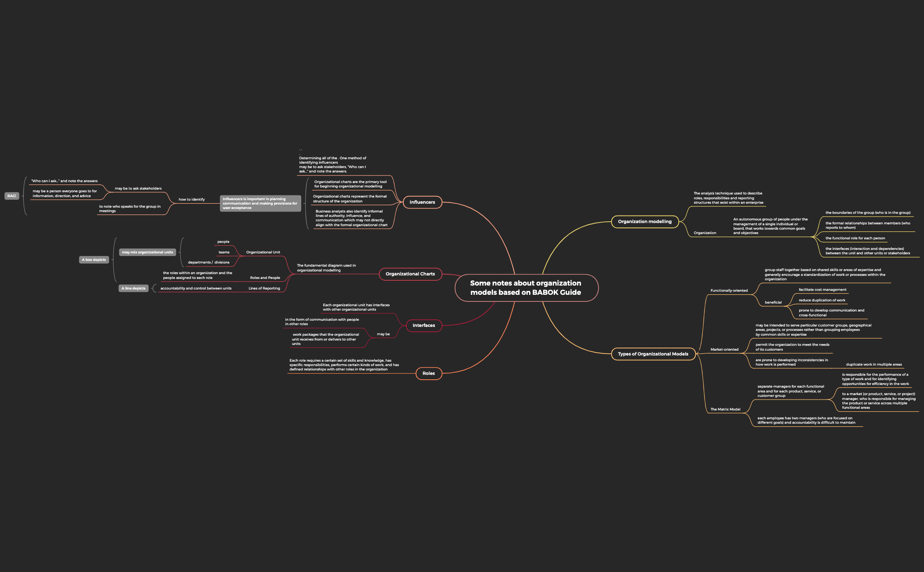Select "The Matrix Model" node
The height and width of the screenshot is (572, 924).
[x=726, y=409]
